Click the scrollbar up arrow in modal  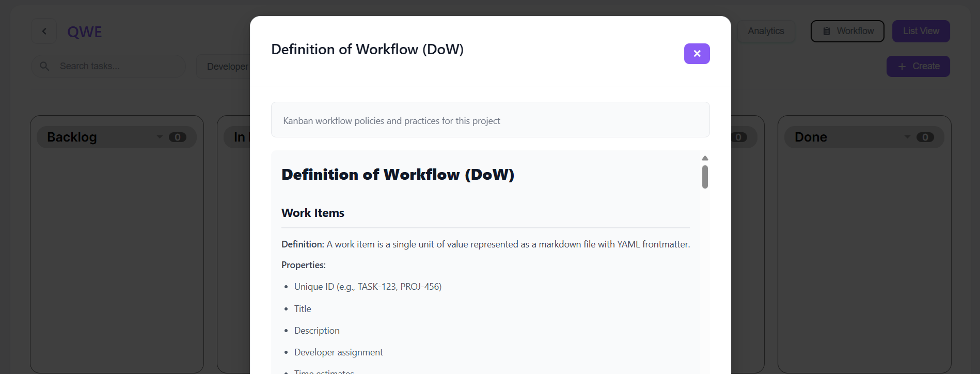tap(705, 158)
